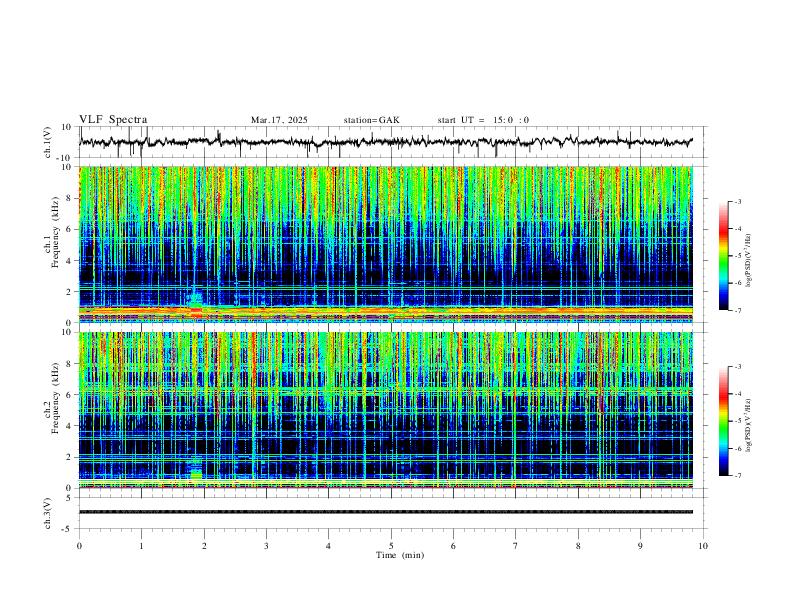Click the "station=GAK" label
This screenshot has width=792, height=612.
click(x=372, y=120)
